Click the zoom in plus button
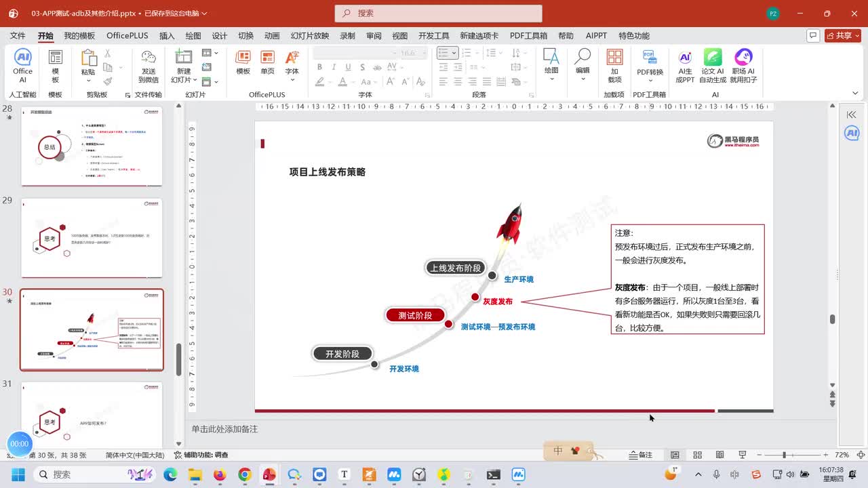 [825, 455]
